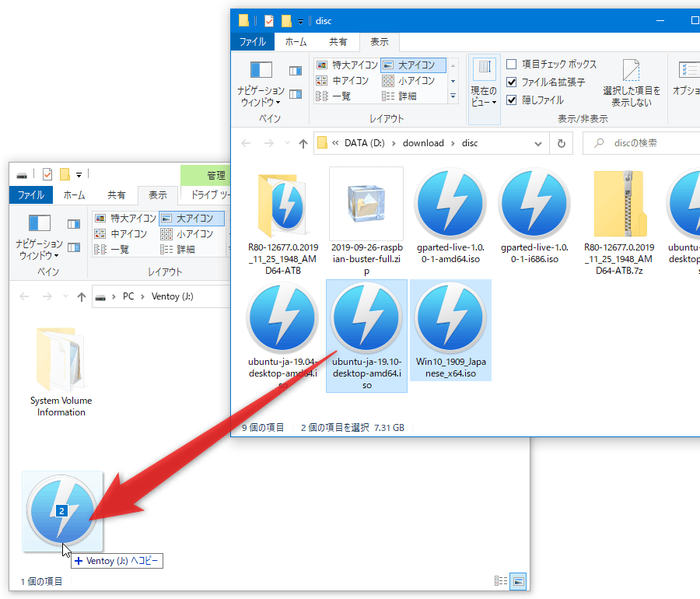700x599 pixels.
Task: Open ホーム tab in Ventoy window
Action: 74,195
